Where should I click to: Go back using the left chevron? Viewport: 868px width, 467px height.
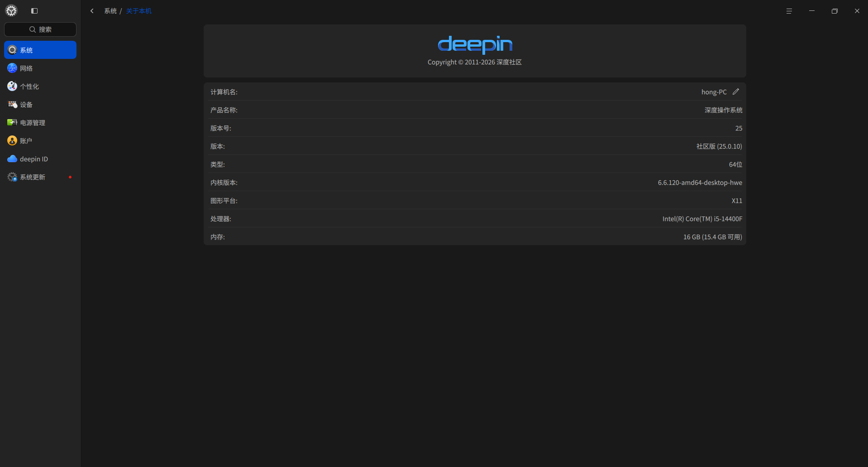click(92, 10)
